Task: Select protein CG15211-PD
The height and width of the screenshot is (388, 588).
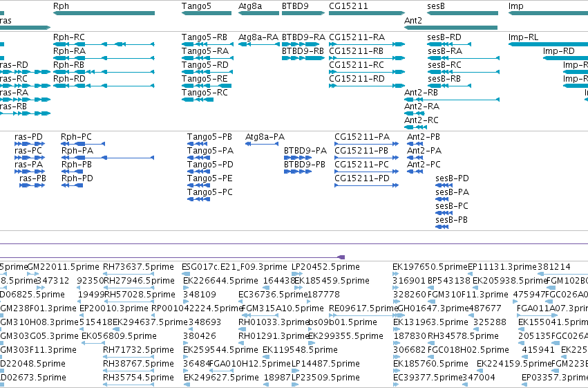Action: (367, 185)
